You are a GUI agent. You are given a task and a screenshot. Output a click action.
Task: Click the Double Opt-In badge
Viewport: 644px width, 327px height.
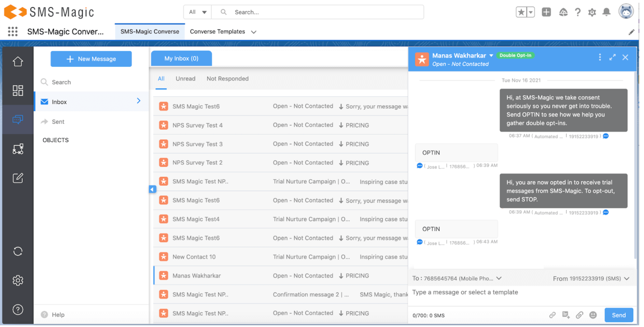click(x=515, y=55)
